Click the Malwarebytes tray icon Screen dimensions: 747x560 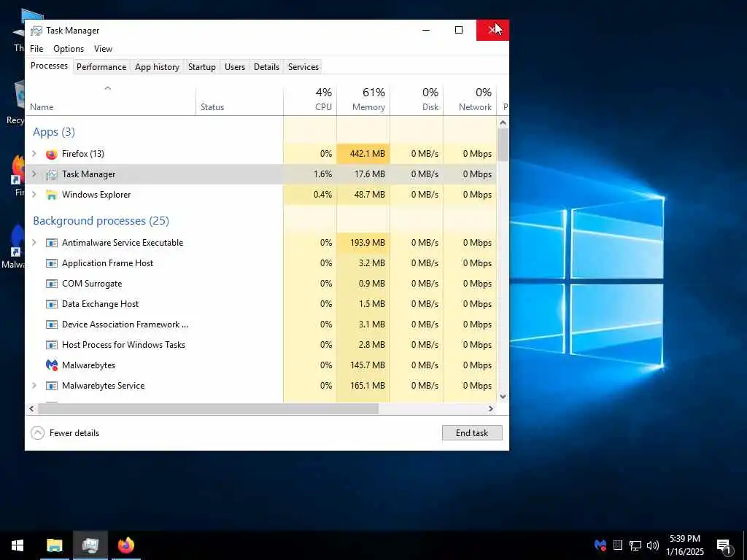600,545
